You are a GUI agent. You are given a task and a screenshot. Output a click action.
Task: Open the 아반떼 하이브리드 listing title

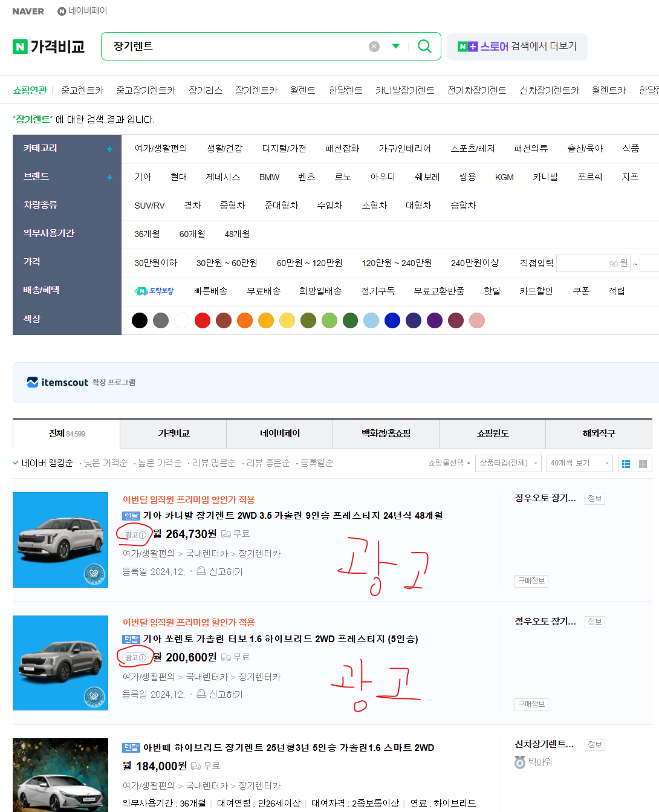click(288, 748)
